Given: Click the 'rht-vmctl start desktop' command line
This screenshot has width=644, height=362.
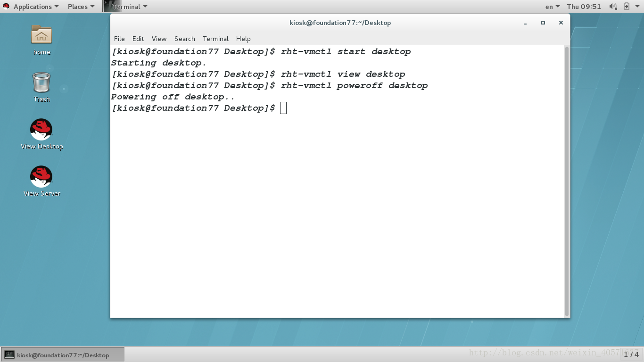Looking at the screenshot, I should click(346, 51).
